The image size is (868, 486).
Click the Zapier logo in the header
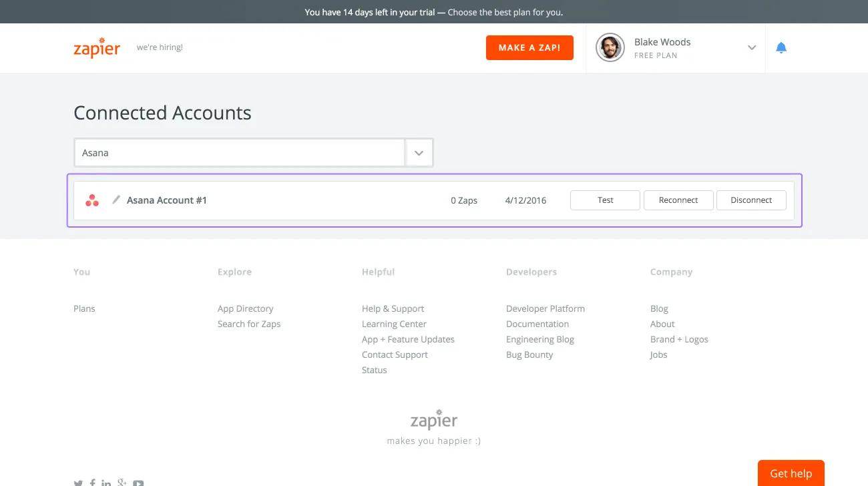click(97, 48)
